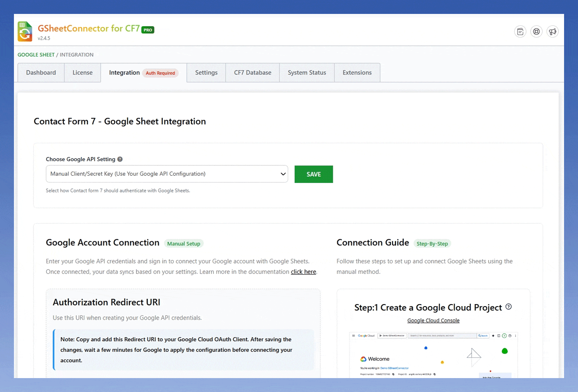Click the Google Cloud Console screenshot thumbnail
Viewport: 578px width, 392px height.
tap(433, 355)
